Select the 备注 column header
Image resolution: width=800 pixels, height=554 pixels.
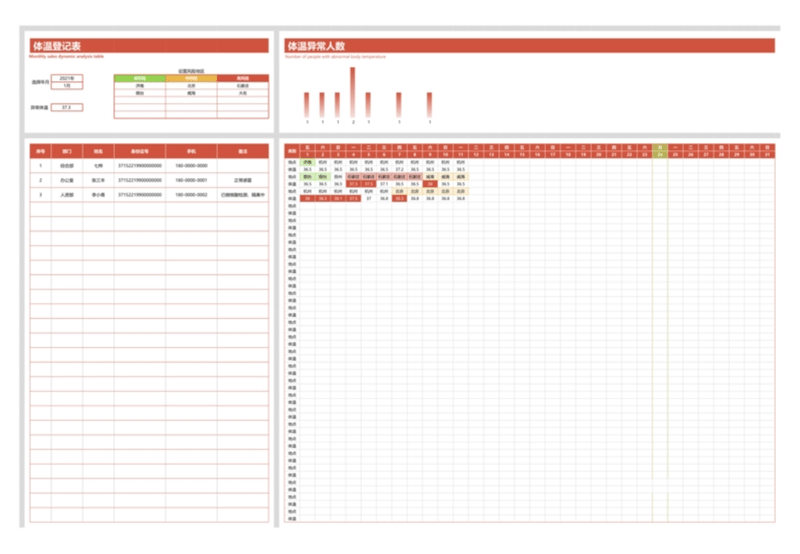tap(243, 151)
